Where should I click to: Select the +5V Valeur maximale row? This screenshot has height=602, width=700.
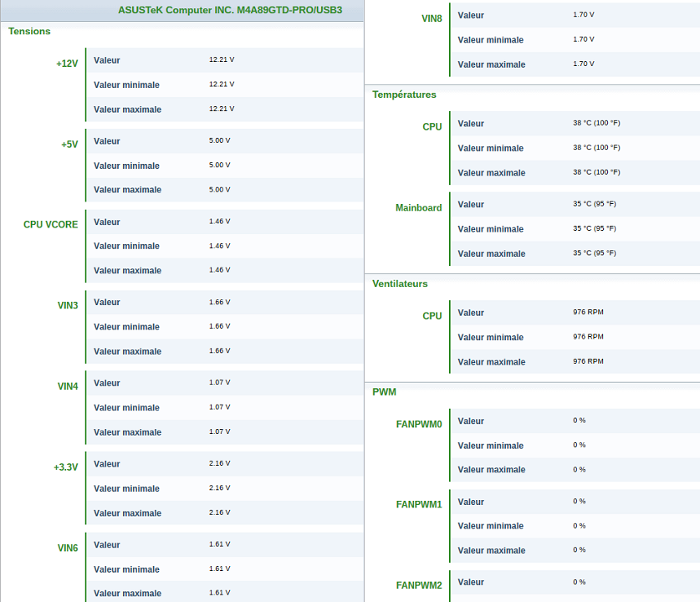(x=225, y=190)
